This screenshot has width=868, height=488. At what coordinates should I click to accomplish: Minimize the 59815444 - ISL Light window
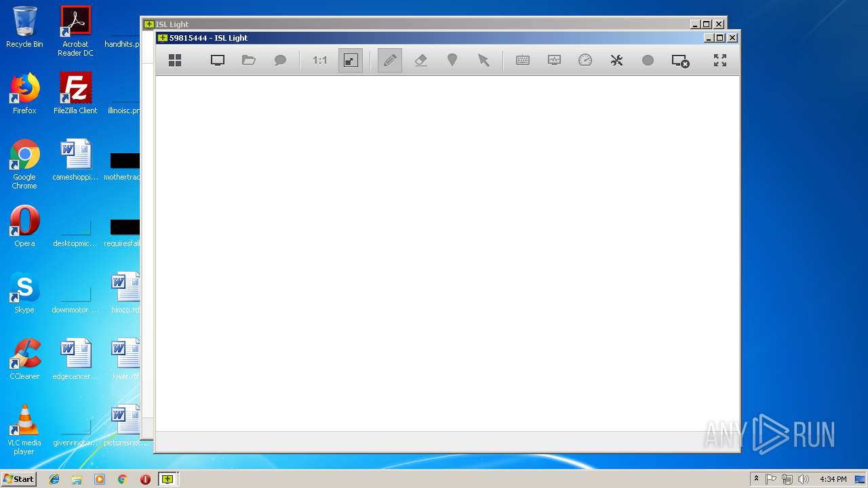[x=709, y=38]
